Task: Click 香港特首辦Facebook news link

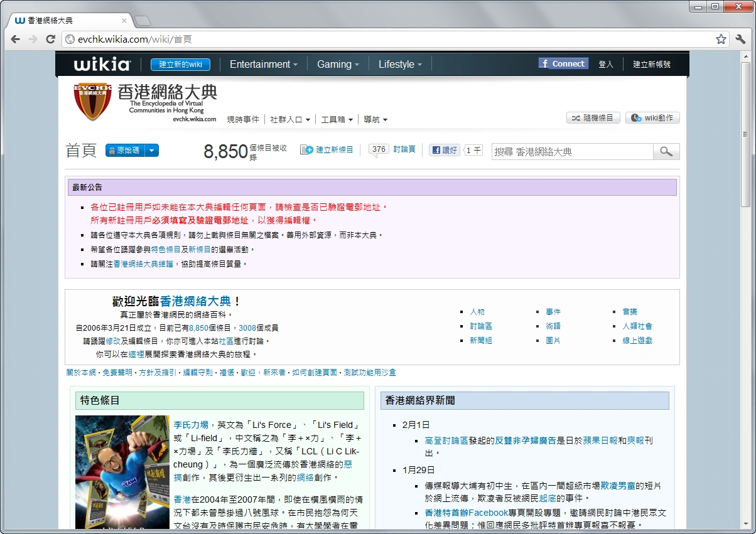Action: 467,513
